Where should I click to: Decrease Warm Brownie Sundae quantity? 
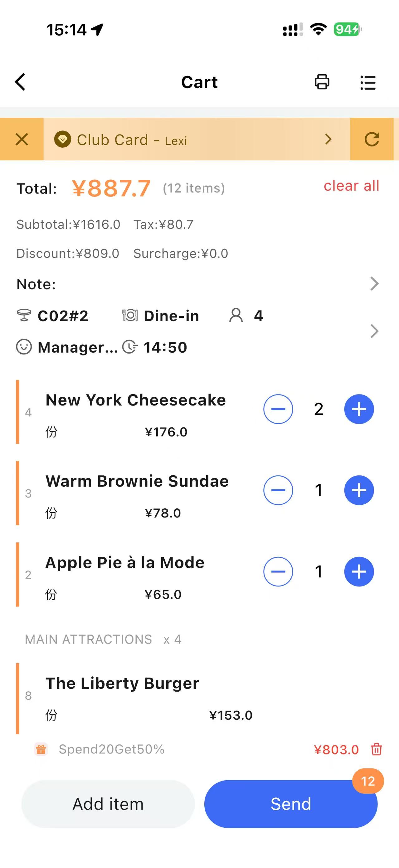278,490
